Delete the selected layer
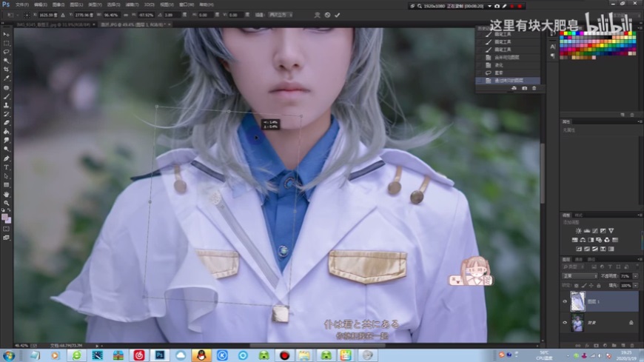Screen dimensions: 644x362 point(632,346)
